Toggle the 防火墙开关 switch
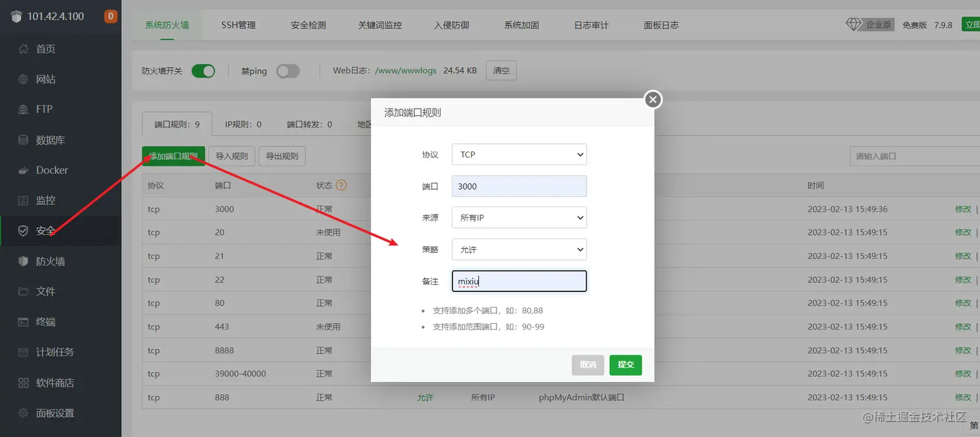 (203, 71)
